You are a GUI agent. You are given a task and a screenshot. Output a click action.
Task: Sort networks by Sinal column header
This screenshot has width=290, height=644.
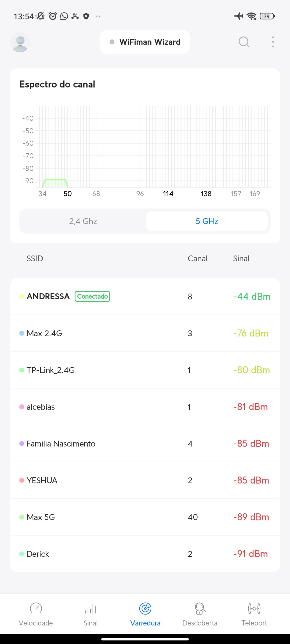[241, 258]
